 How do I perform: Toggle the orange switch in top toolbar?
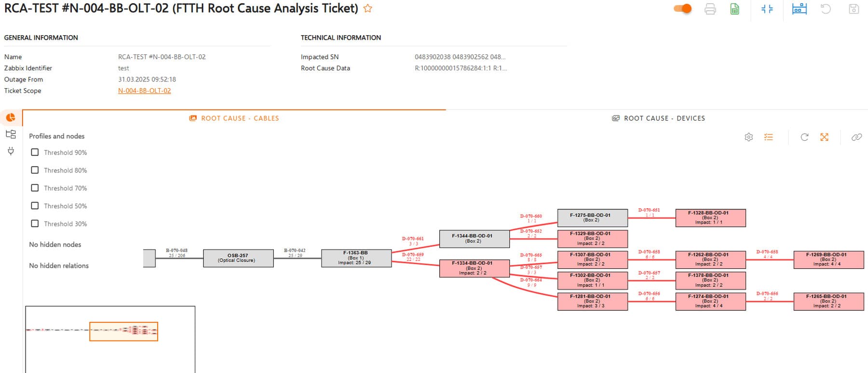[x=682, y=9]
